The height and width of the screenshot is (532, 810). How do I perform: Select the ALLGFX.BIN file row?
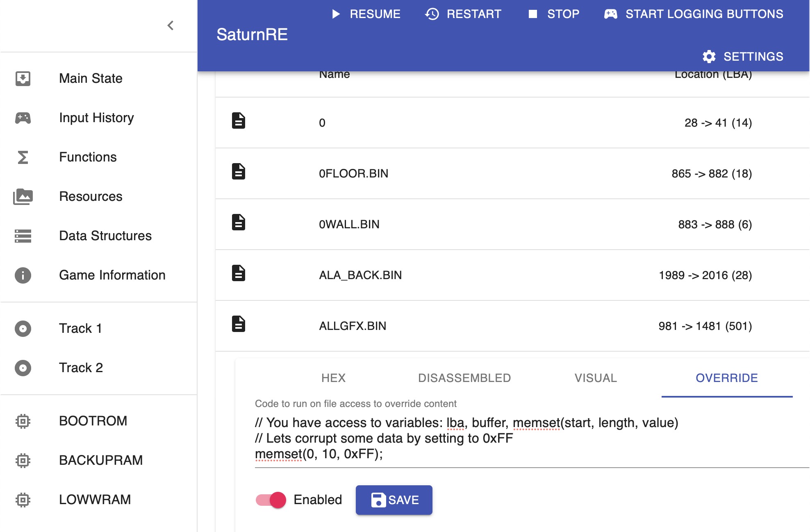[512, 326]
